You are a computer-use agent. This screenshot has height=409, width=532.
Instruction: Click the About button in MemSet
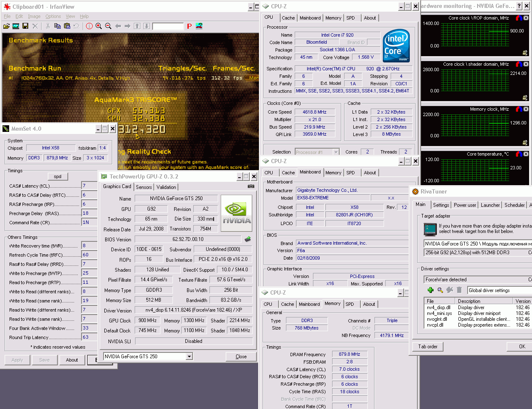72,360
